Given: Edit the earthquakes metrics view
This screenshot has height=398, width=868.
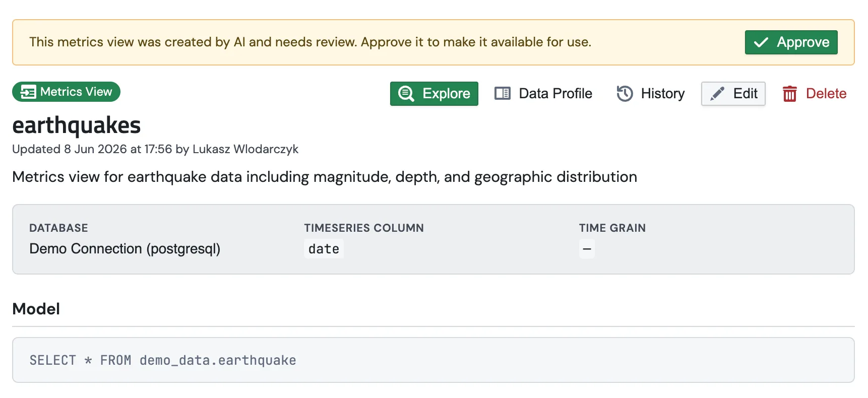Looking at the screenshot, I should 733,94.
